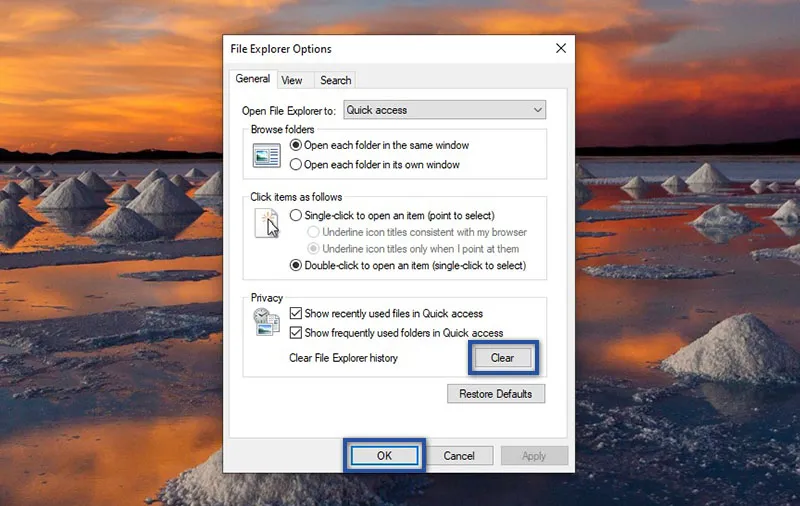The image size is (800, 506).
Task: Click the 'Clear File Explorer history' label
Action: point(343,358)
